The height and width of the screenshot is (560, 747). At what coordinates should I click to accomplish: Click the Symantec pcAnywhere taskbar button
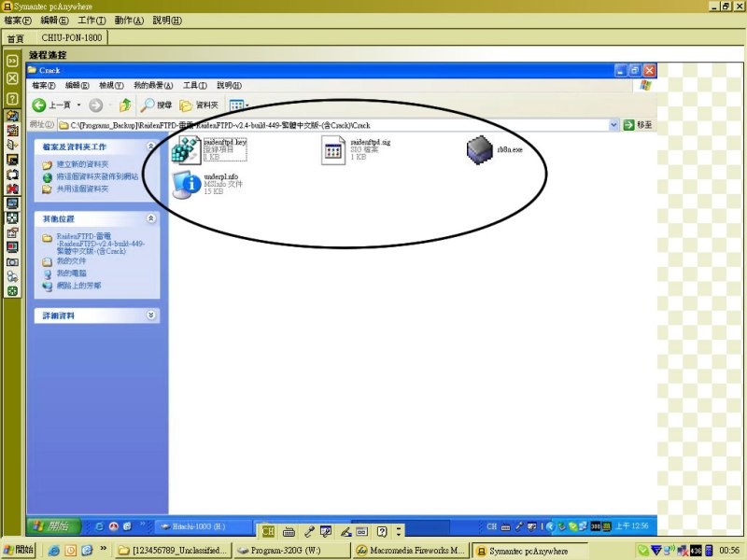coord(529,551)
